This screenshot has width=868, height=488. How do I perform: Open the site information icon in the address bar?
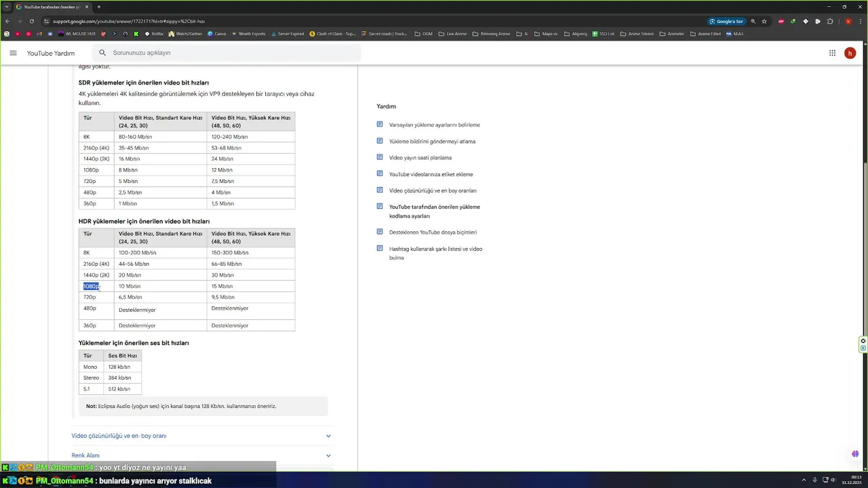tap(47, 21)
